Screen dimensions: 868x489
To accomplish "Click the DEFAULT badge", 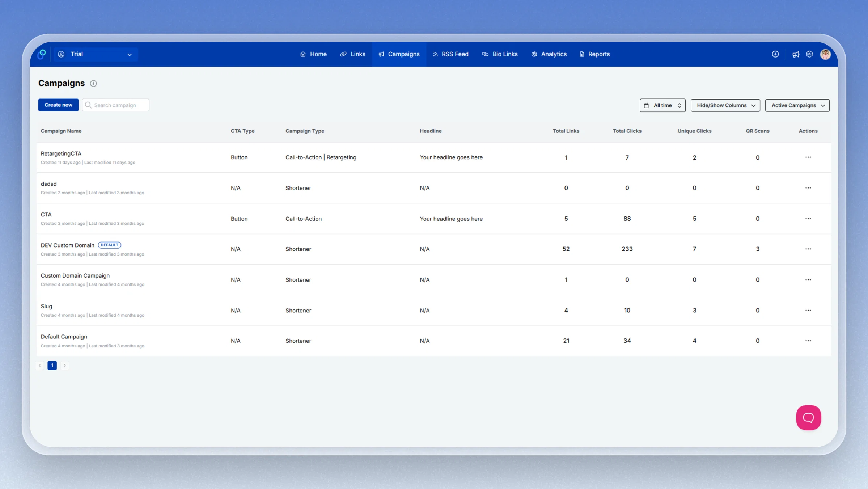I will tap(110, 245).
